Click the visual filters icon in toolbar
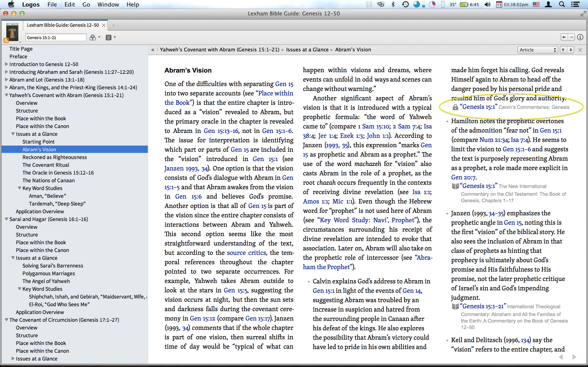This screenshot has width=588, height=367. 92,37
